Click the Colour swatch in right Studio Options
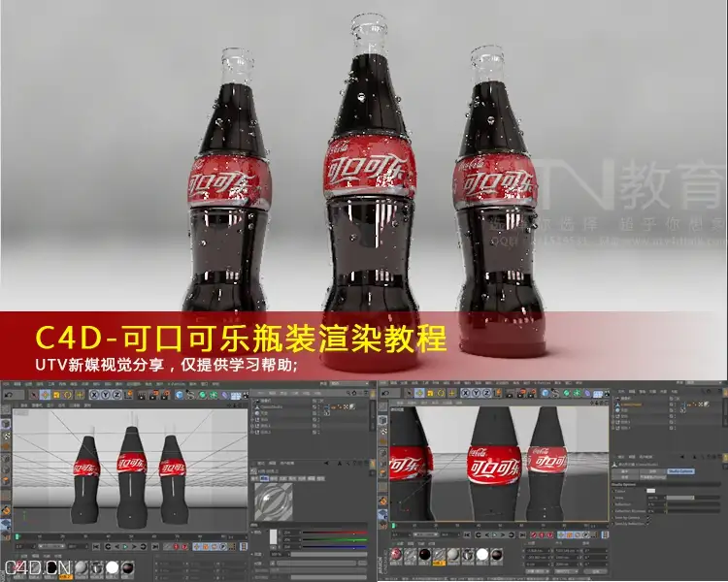Viewport: 728px width, 582px height. [x=651, y=491]
